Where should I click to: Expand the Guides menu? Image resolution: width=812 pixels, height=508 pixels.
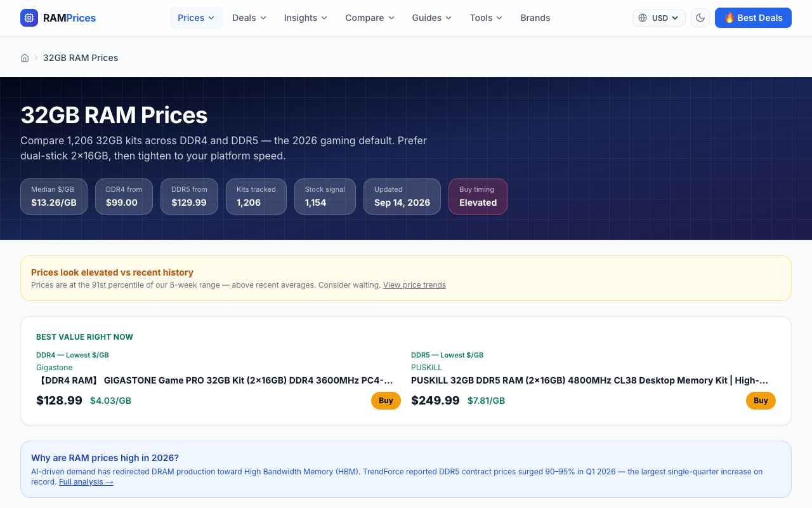pyautogui.click(x=432, y=18)
